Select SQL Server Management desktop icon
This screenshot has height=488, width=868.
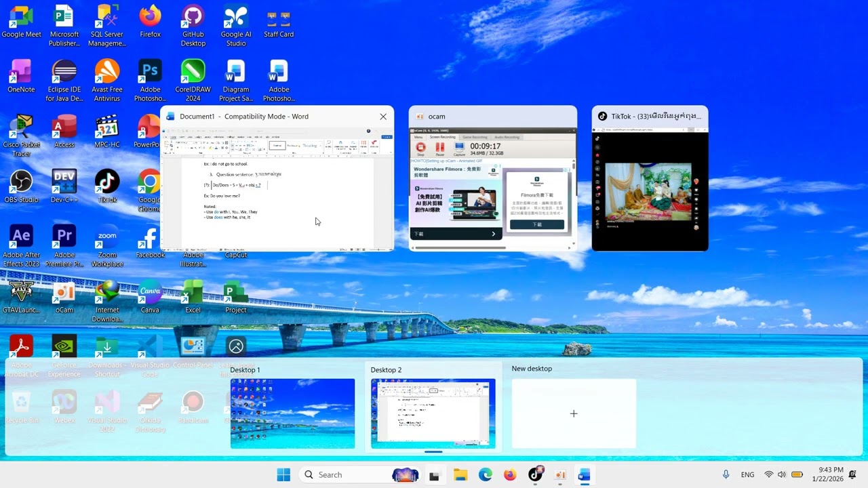point(107,26)
